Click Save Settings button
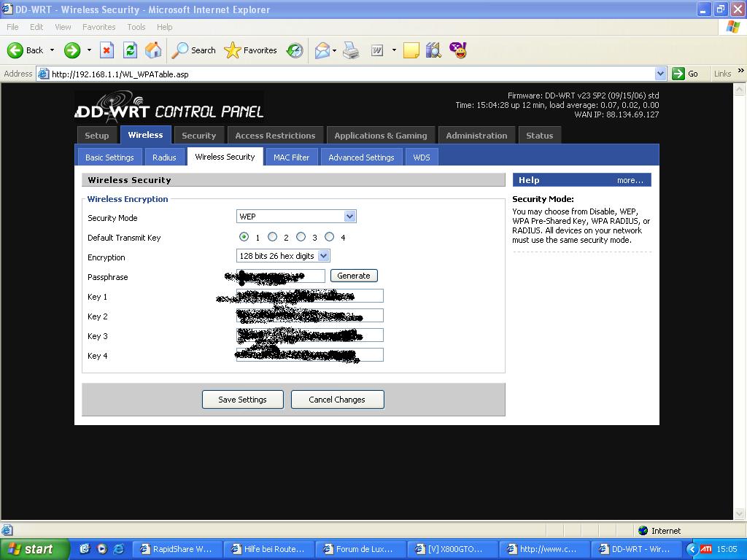The image size is (747, 560). pyautogui.click(x=242, y=400)
